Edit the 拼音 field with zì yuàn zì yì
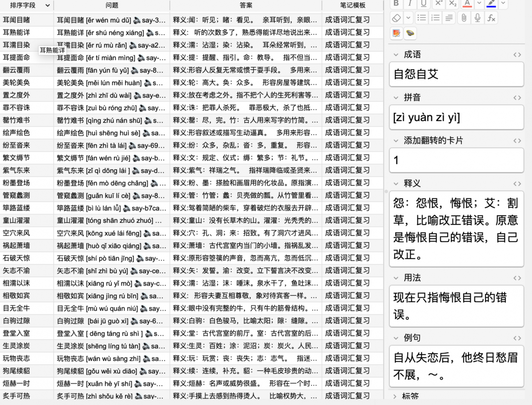The width and height of the screenshot is (532, 405). [x=456, y=117]
